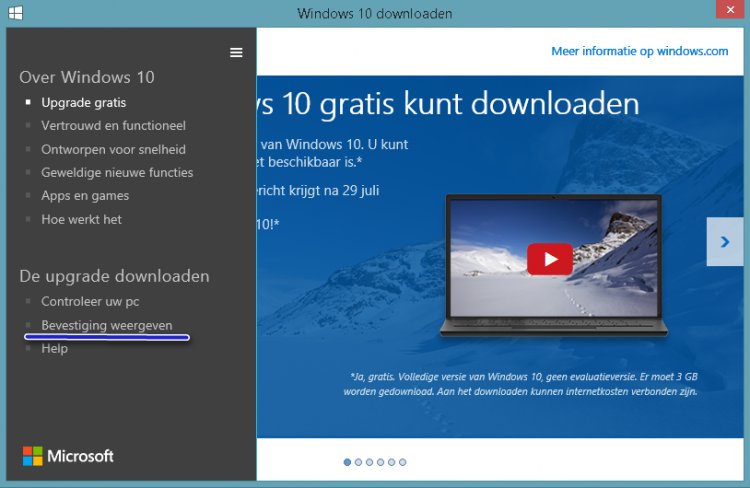This screenshot has width=750, height=488.
Task: Click the 'Ja, gratis' footnote text
Action: click(x=520, y=384)
